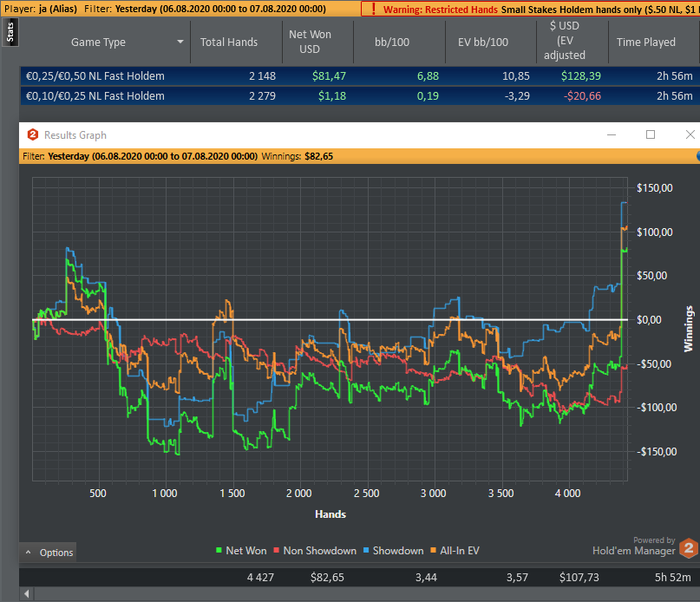Click the 6,88 bb/100 value

[x=428, y=76]
